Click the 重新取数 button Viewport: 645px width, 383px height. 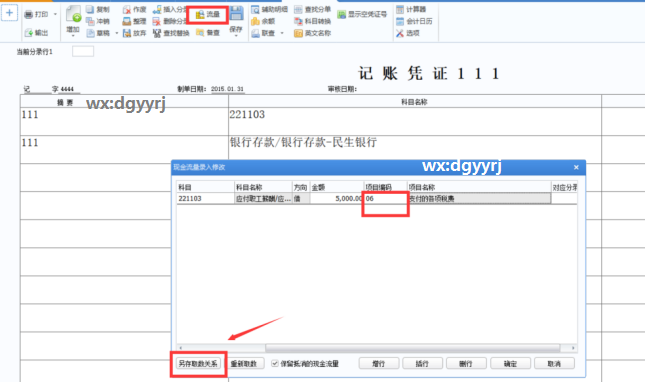click(244, 364)
